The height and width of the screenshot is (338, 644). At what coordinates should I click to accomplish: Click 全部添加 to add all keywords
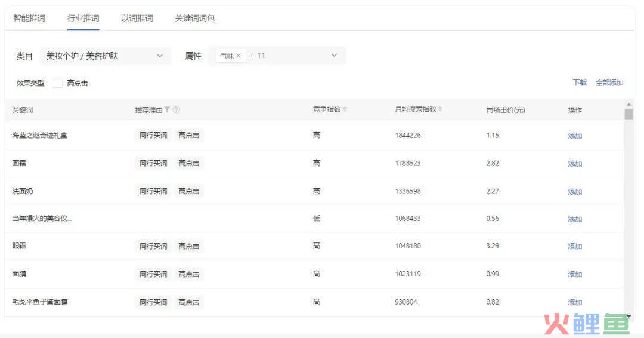coord(609,83)
